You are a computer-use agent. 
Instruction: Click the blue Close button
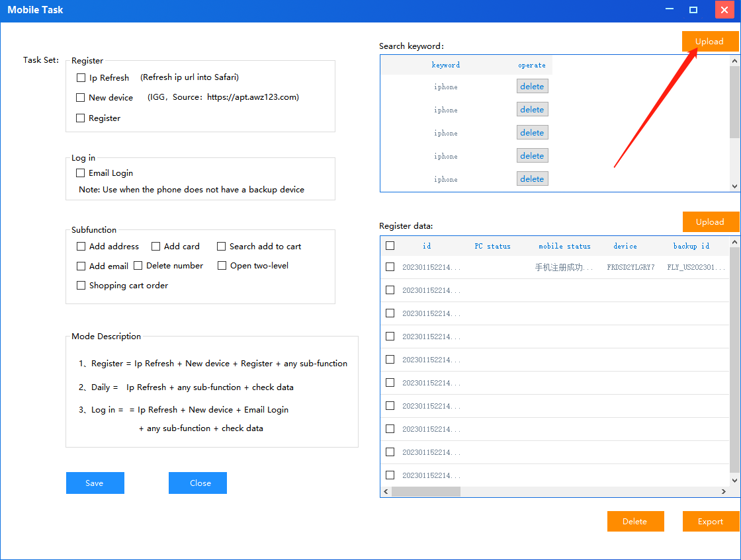pyautogui.click(x=198, y=483)
